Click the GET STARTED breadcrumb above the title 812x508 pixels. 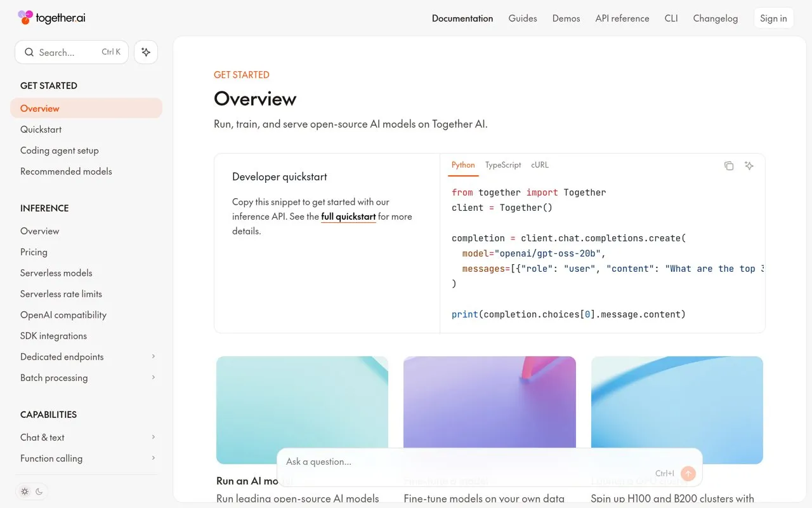(242, 75)
